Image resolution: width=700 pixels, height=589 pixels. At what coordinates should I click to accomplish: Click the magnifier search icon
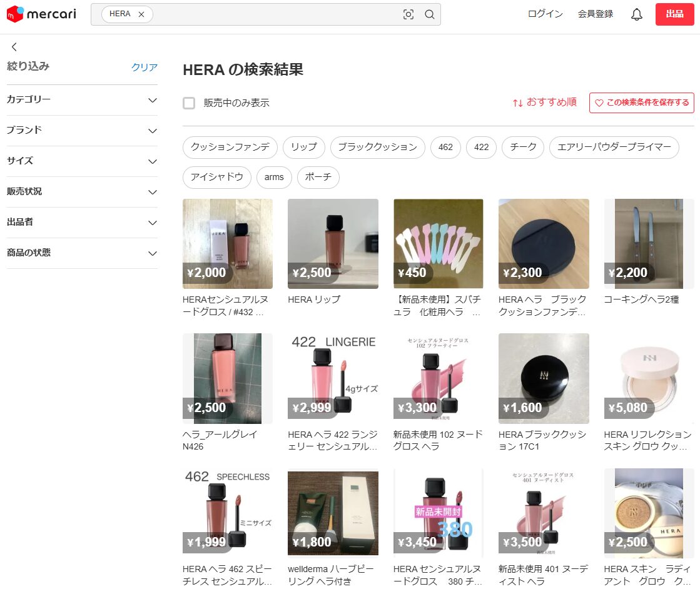(430, 14)
